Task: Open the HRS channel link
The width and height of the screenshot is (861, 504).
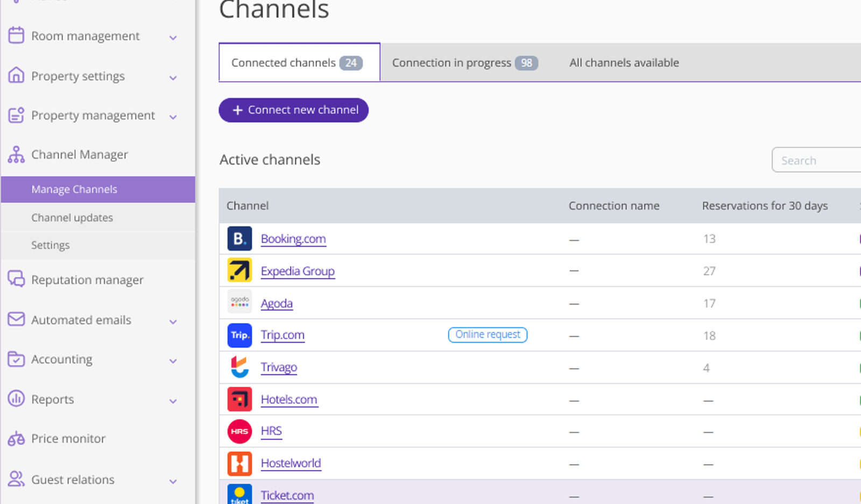Action: click(x=271, y=431)
